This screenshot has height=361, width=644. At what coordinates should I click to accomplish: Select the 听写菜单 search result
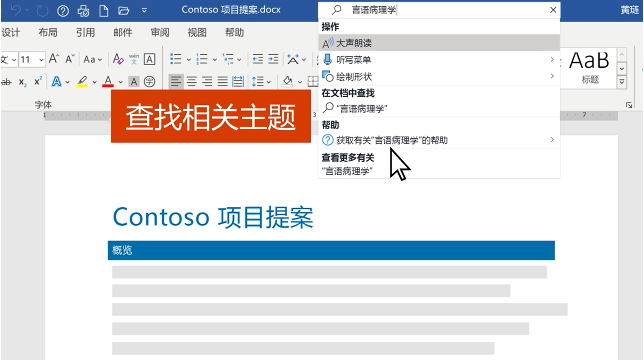439,59
